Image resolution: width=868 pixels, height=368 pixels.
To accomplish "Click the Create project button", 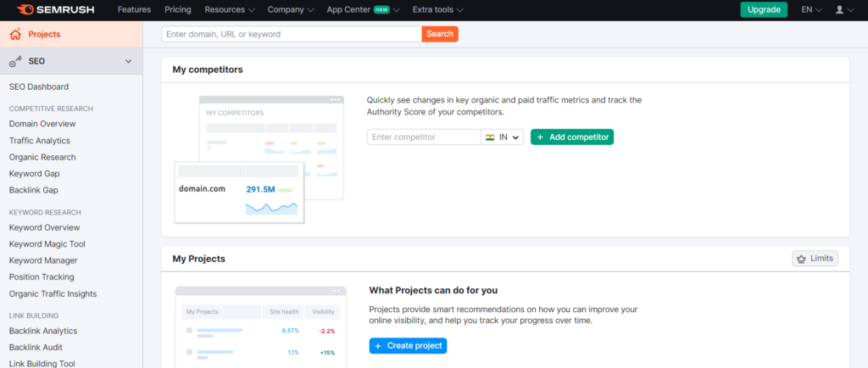I will point(408,346).
